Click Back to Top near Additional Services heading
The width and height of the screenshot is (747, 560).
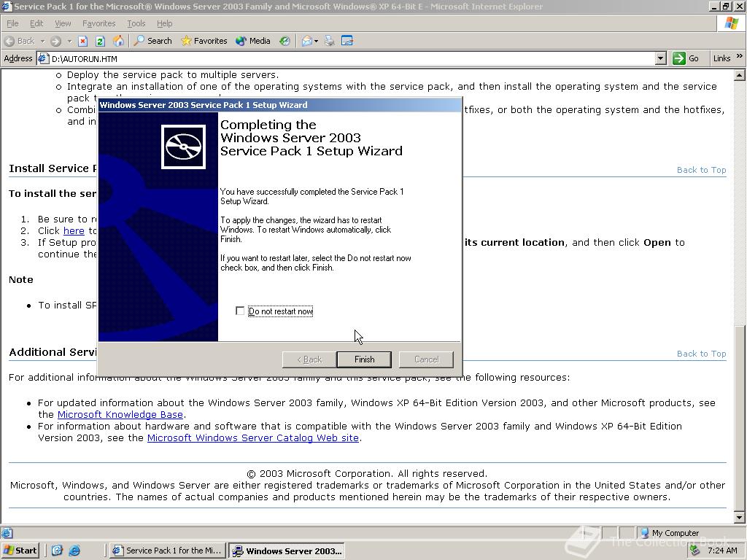[701, 354]
